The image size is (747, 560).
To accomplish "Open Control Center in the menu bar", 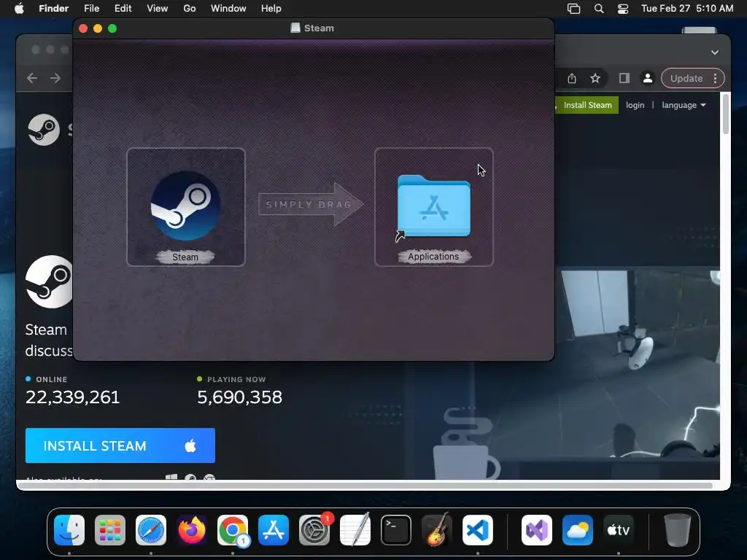I will click(623, 9).
